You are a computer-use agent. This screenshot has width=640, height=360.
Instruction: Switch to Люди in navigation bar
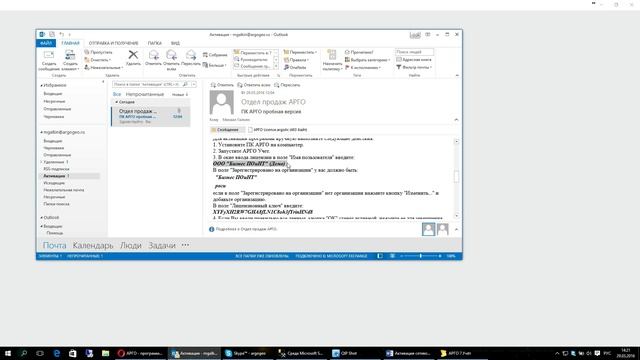coord(131,245)
